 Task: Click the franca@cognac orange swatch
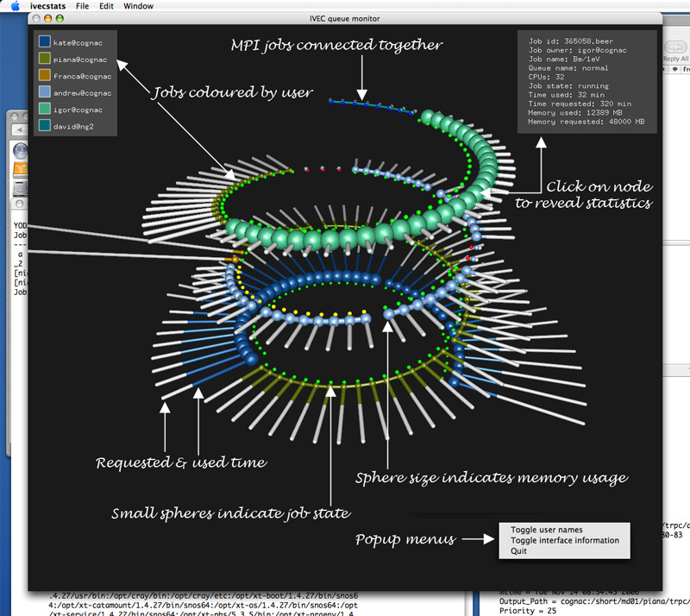click(x=45, y=75)
